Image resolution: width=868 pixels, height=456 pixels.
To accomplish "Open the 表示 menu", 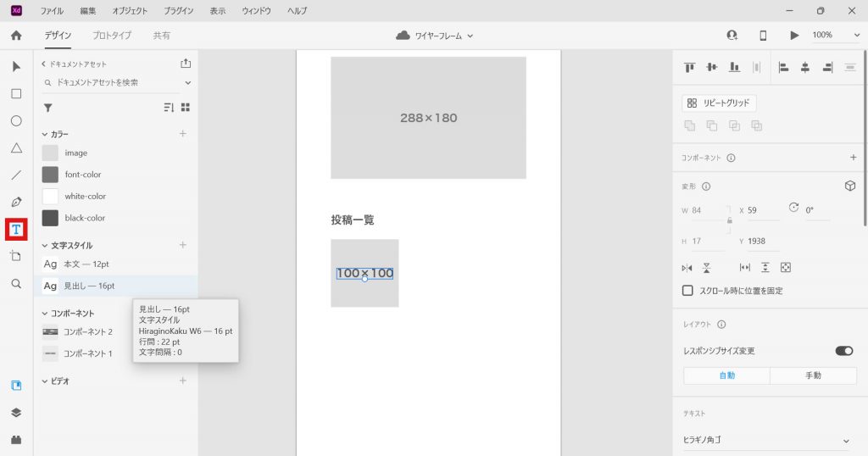I will coord(218,10).
